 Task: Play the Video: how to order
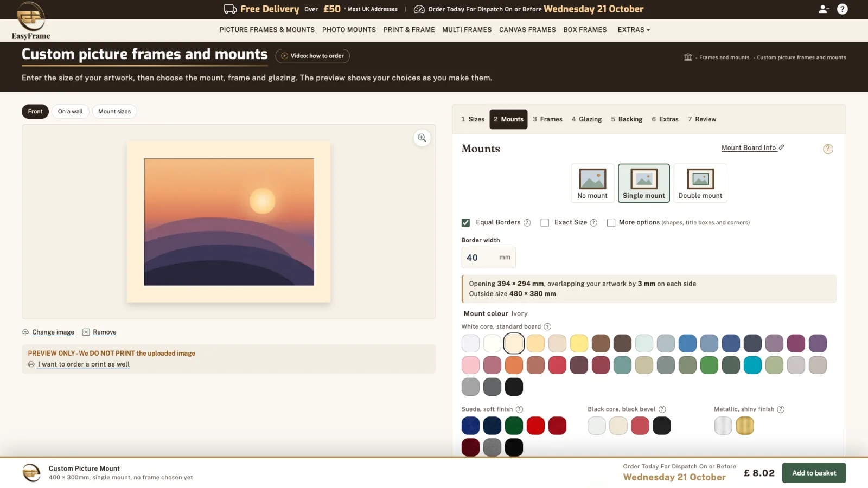[x=312, y=56]
